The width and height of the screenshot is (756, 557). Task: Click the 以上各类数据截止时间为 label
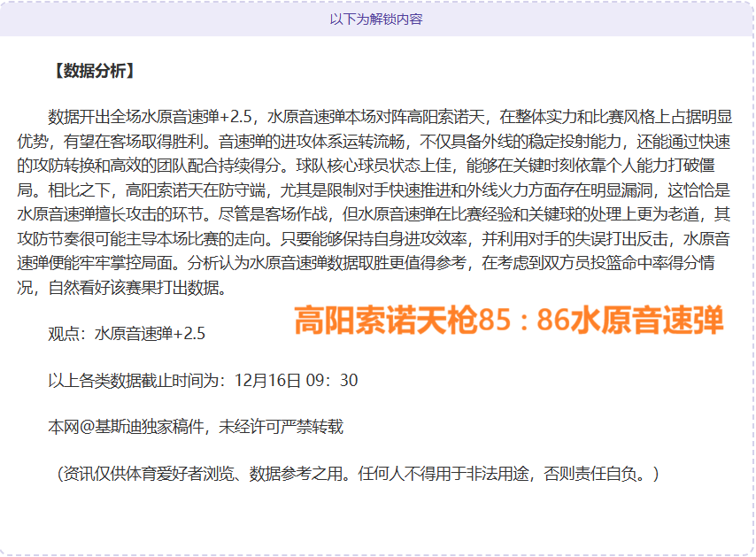[140, 381]
